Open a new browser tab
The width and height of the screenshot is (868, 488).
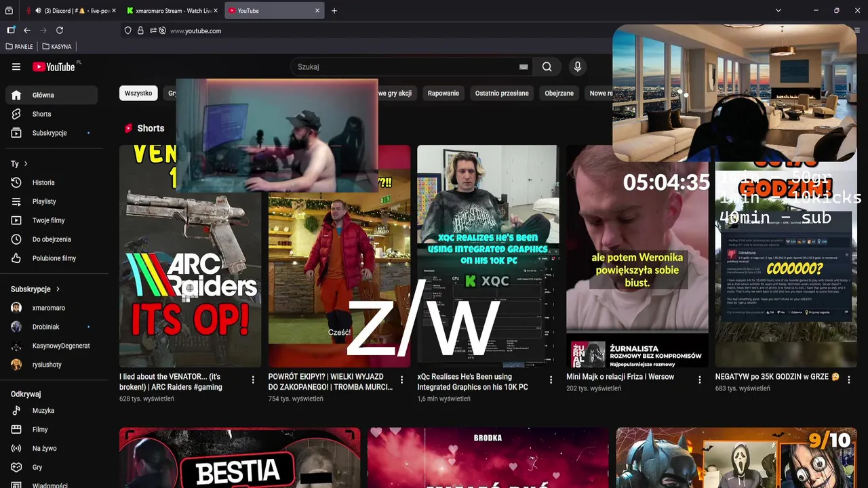click(334, 11)
